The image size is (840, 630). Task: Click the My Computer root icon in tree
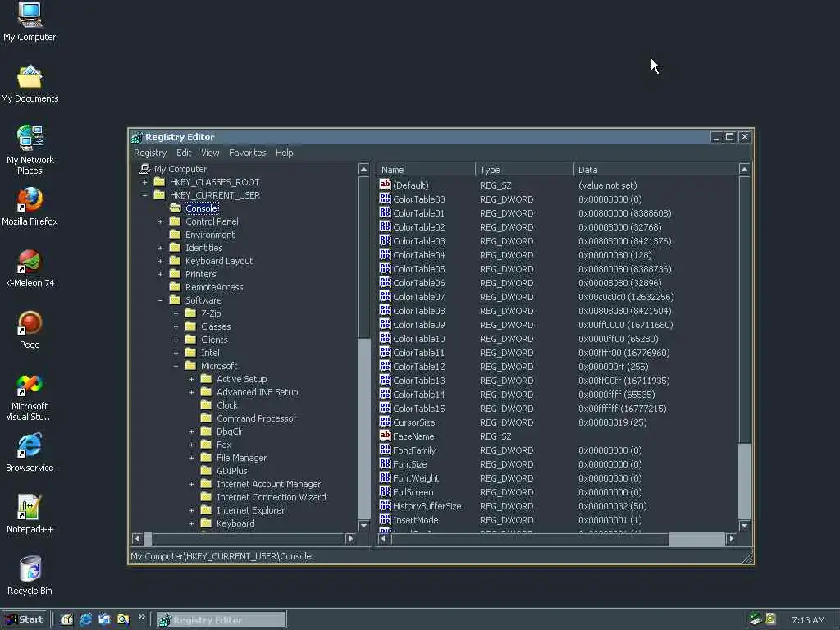(144, 169)
